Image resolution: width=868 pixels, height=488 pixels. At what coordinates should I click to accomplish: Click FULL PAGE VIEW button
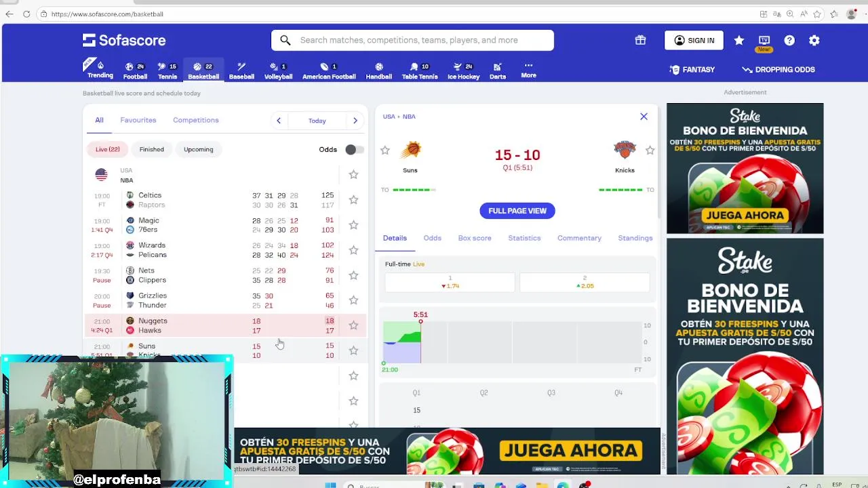(517, 211)
